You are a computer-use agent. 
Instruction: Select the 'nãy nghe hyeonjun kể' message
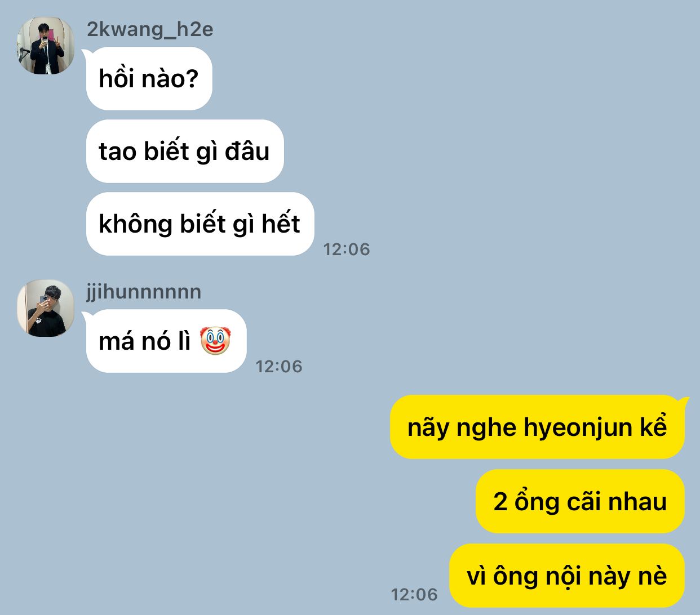coord(537,427)
